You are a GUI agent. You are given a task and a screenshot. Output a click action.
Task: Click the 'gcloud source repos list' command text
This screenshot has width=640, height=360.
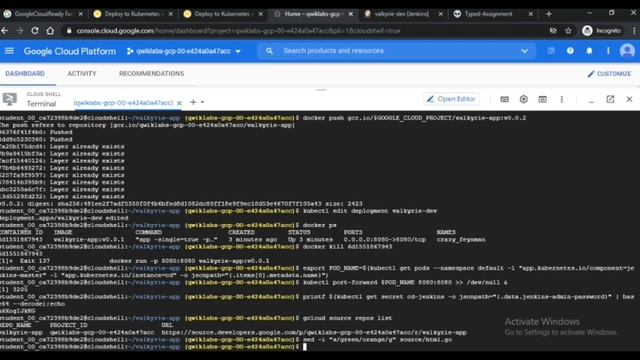tap(347, 318)
